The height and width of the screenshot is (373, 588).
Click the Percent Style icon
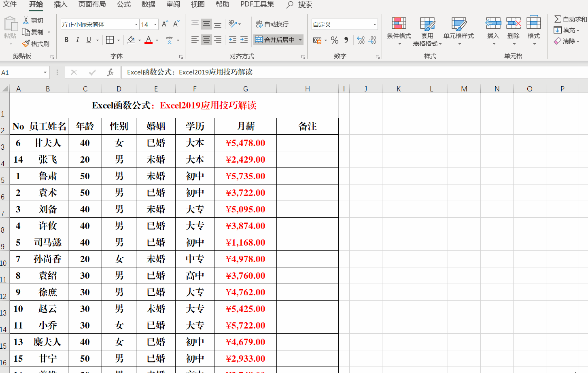pos(334,40)
